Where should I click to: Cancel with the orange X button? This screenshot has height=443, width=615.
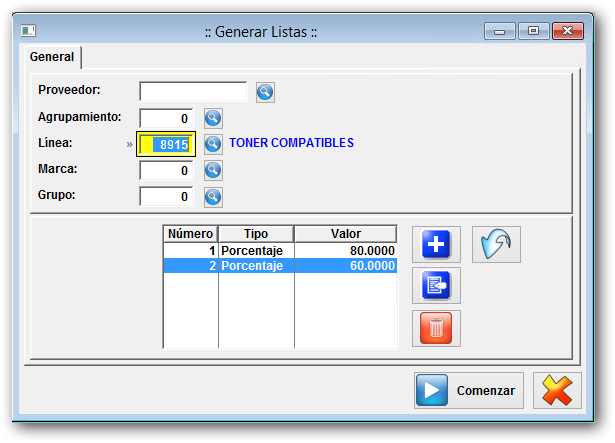click(557, 390)
